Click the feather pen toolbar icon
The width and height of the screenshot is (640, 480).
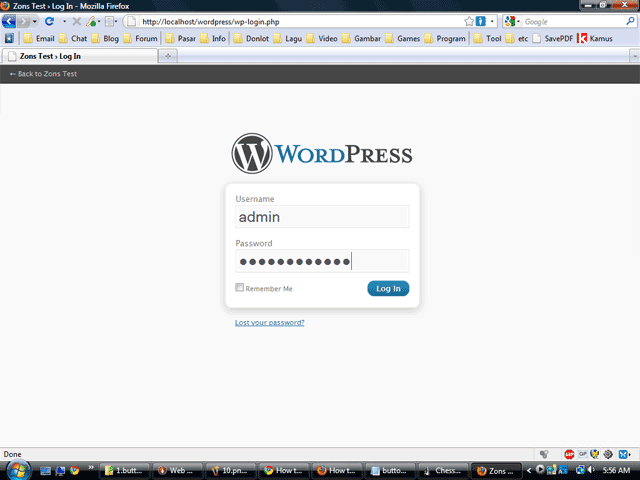click(91, 21)
